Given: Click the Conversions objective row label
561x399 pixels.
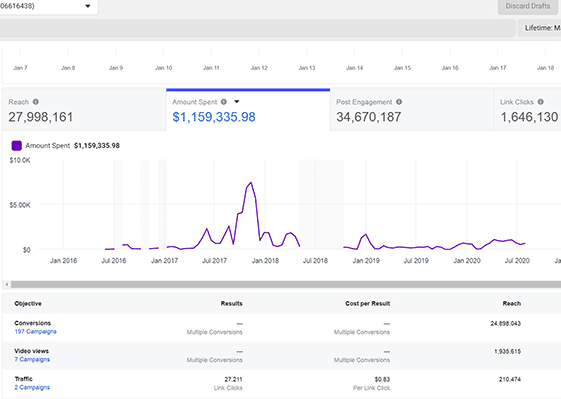Looking at the screenshot, I should coord(33,323).
